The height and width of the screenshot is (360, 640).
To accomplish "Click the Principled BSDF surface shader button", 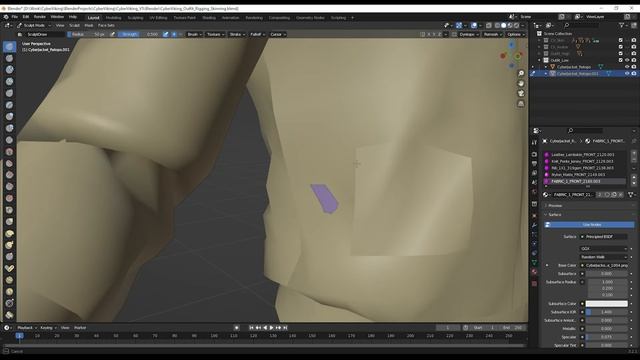I will click(603, 237).
